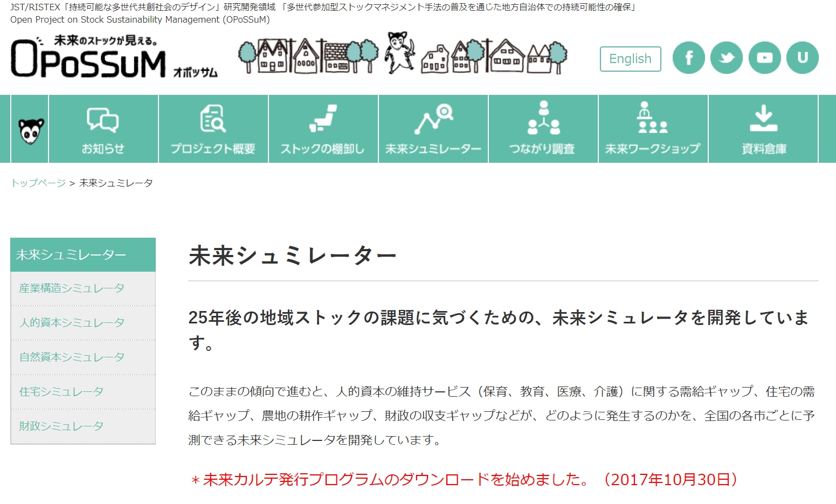
Task: Select 人的資本シミュレータ in sidebar
Action: [x=72, y=323]
